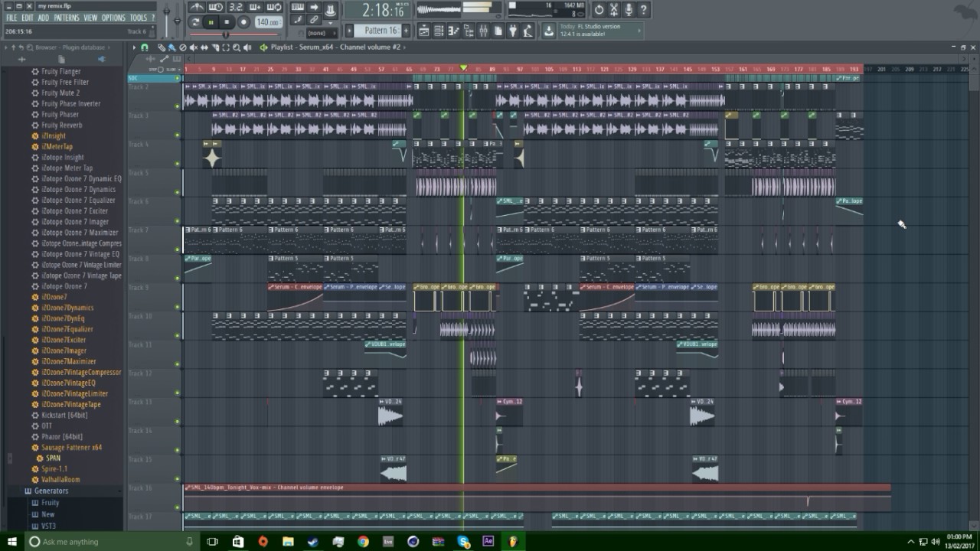Open the OPTIONS menu
980x551 pixels.
[x=113, y=18]
